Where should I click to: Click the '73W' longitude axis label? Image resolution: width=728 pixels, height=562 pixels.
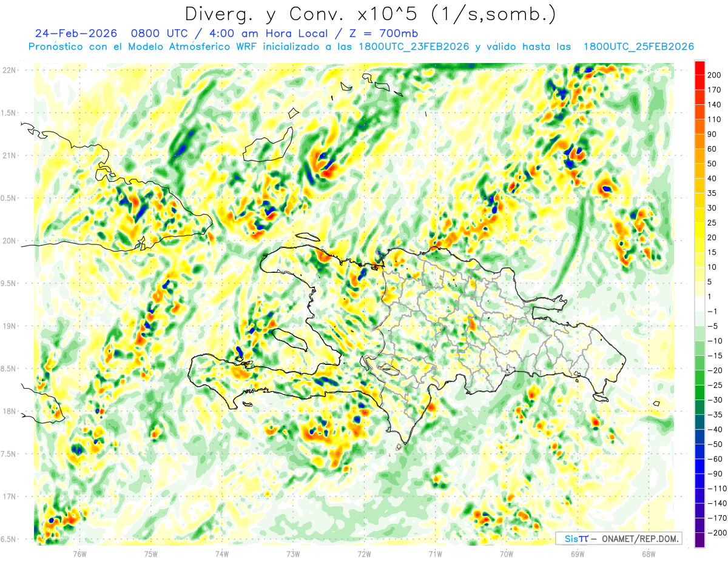293,554
